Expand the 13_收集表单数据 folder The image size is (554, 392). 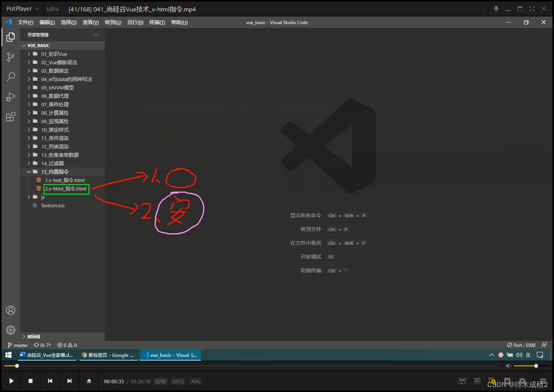point(62,155)
